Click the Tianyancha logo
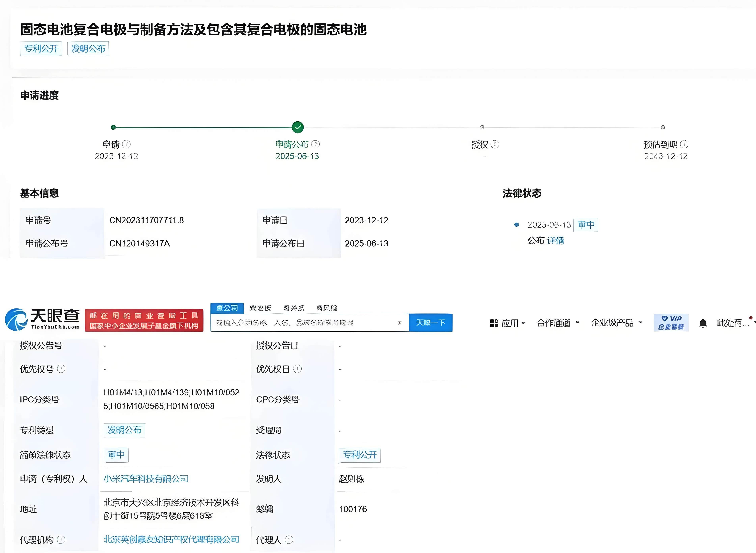Screen dimensions: 756x553 (42, 320)
